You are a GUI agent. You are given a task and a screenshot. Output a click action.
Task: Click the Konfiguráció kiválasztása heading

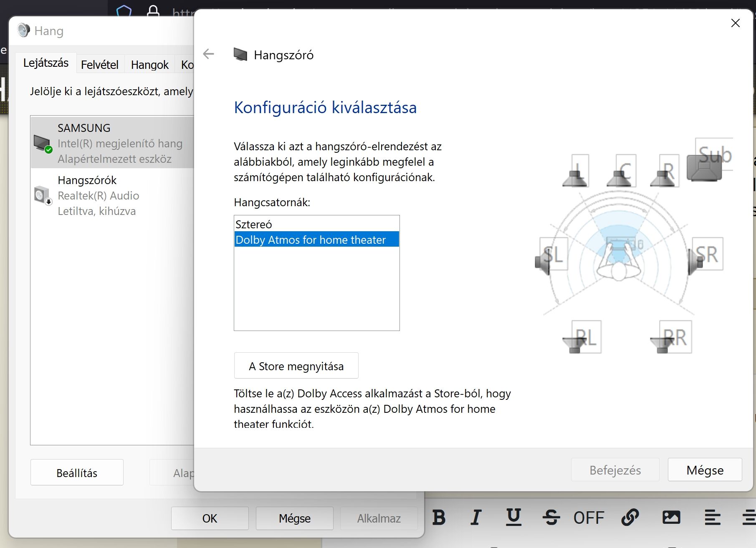pyautogui.click(x=325, y=108)
